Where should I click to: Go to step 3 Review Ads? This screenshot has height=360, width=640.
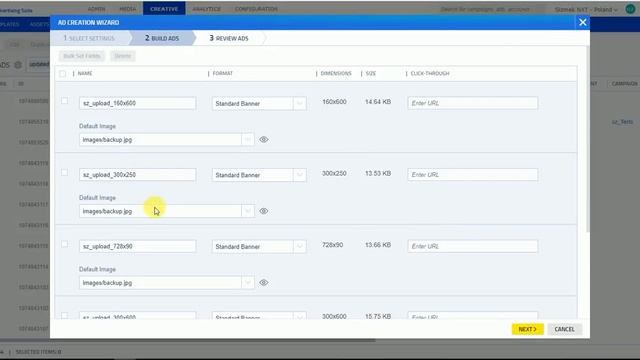pyautogui.click(x=229, y=38)
